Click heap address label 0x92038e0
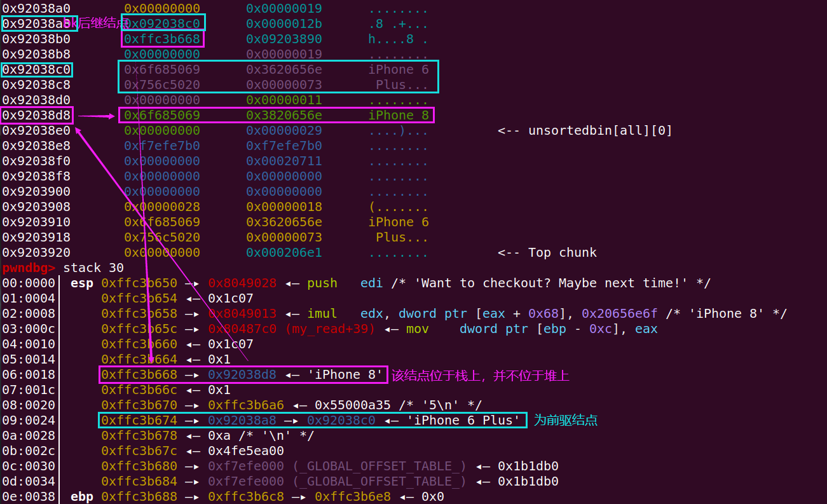This screenshot has height=504, width=827. click(x=36, y=131)
